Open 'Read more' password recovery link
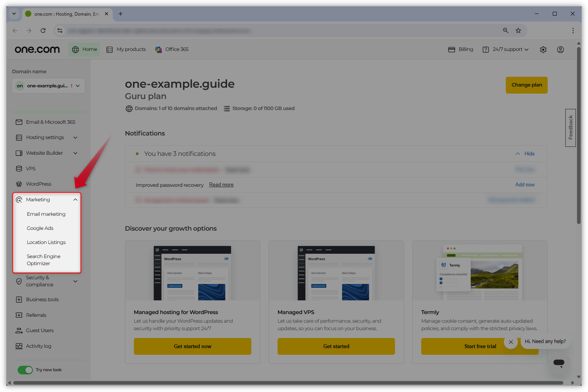This screenshot has height=392, width=588. click(221, 185)
